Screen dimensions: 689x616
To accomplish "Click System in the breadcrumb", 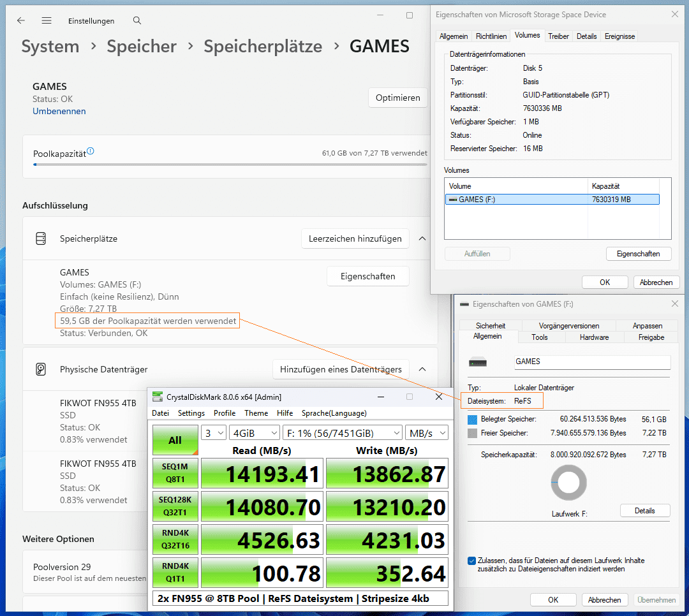I will pyautogui.click(x=50, y=46).
